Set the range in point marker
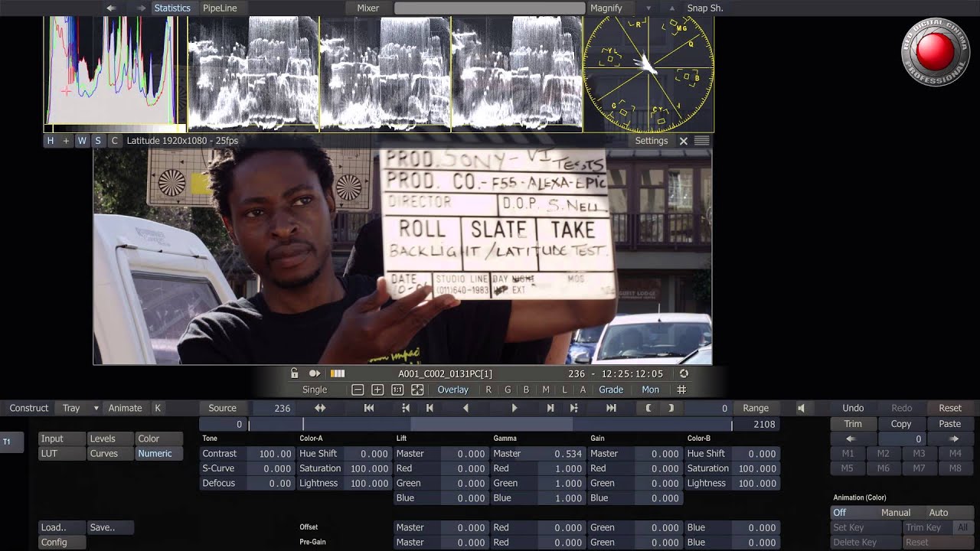 coord(648,408)
